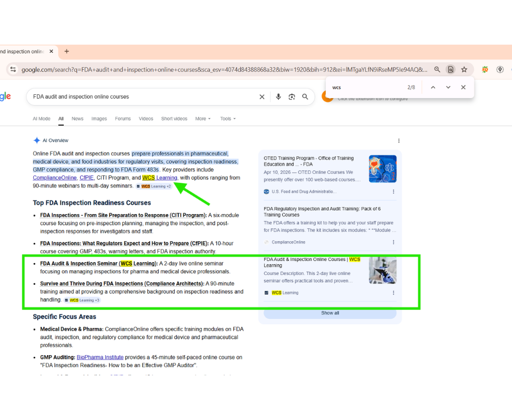This screenshot has height=420, width=512.
Task: Switch to Forums results tab
Action: tap(123, 119)
